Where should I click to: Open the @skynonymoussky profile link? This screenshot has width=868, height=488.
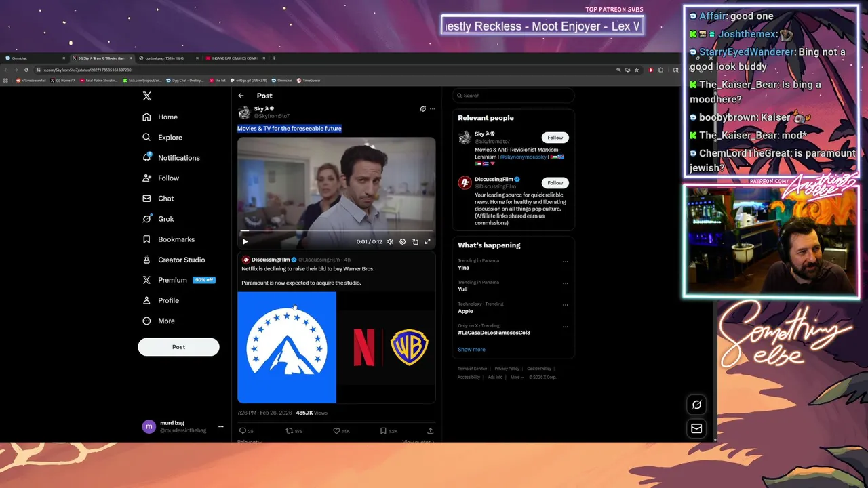click(522, 157)
